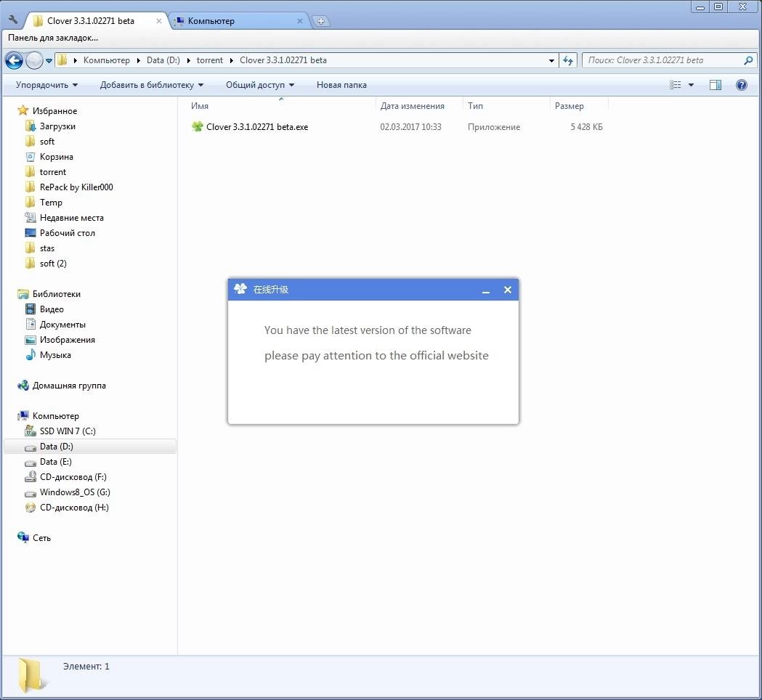The height and width of the screenshot is (700, 762).
Task: Open the Упорядочить menu
Action: tap(46, 85)
